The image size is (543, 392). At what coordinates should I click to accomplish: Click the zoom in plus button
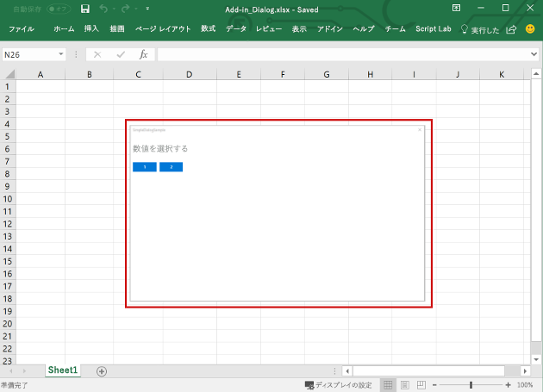(508, 385)
